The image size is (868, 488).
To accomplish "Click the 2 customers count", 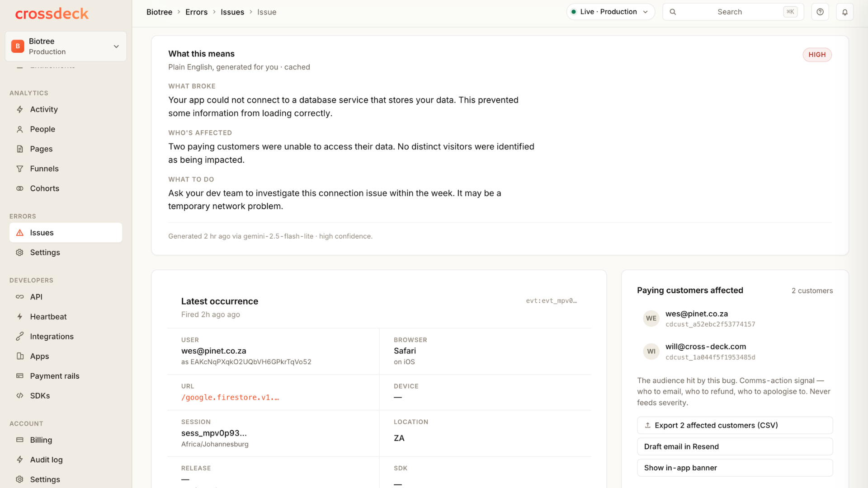I will [x=812, y=291].
